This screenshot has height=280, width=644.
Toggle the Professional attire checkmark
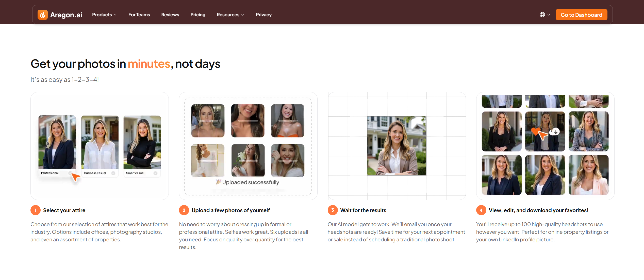[x=70, y=173]
